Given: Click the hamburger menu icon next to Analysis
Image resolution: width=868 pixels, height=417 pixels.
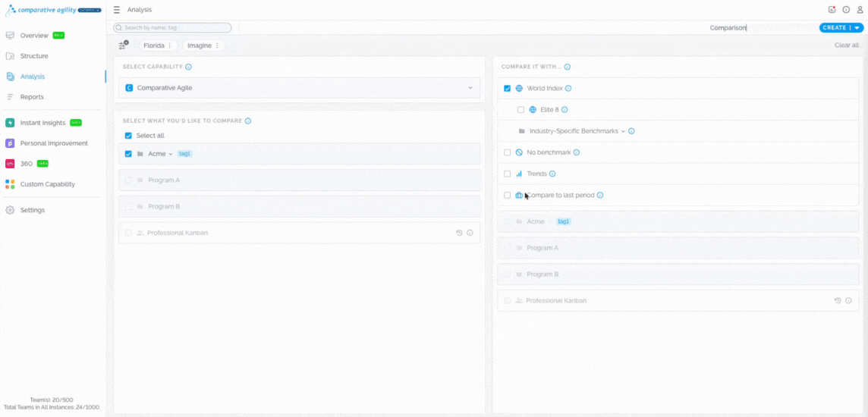Looking at the screenshot, I should coord(117,10).
